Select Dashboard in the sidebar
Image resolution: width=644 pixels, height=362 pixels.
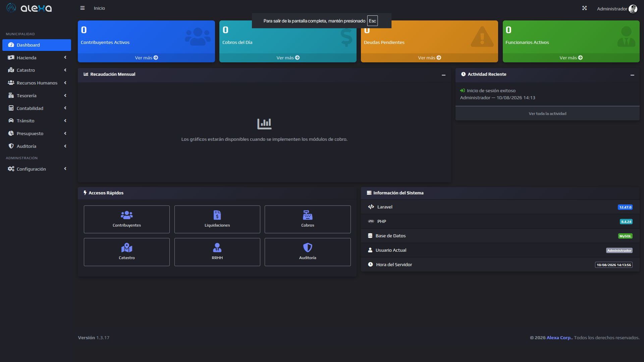pyautogui.click(x=37, y=45)
